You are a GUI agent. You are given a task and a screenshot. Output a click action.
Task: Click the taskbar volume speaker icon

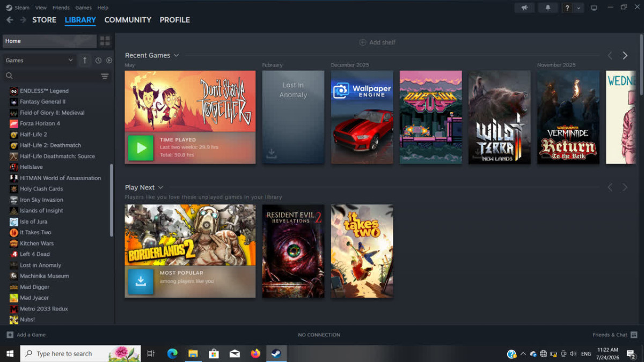573,354
